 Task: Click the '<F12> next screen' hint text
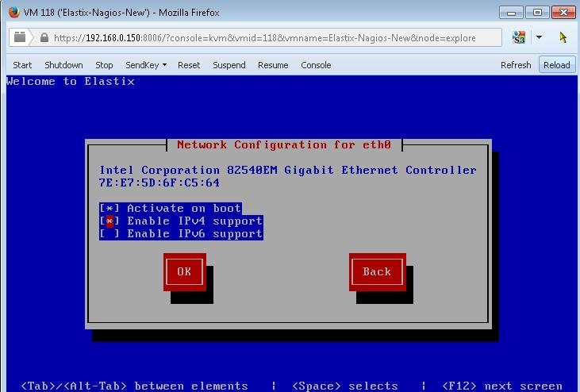[502, 386]
